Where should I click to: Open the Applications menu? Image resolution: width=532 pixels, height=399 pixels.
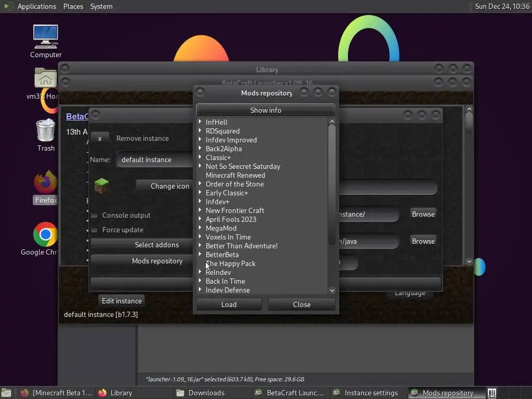pos(37,6)
